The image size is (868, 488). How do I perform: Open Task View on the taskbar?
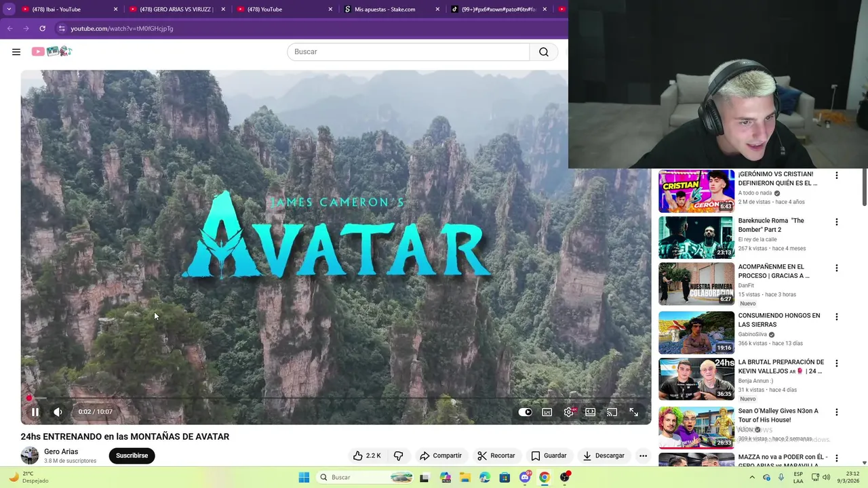tap(425, 477)
